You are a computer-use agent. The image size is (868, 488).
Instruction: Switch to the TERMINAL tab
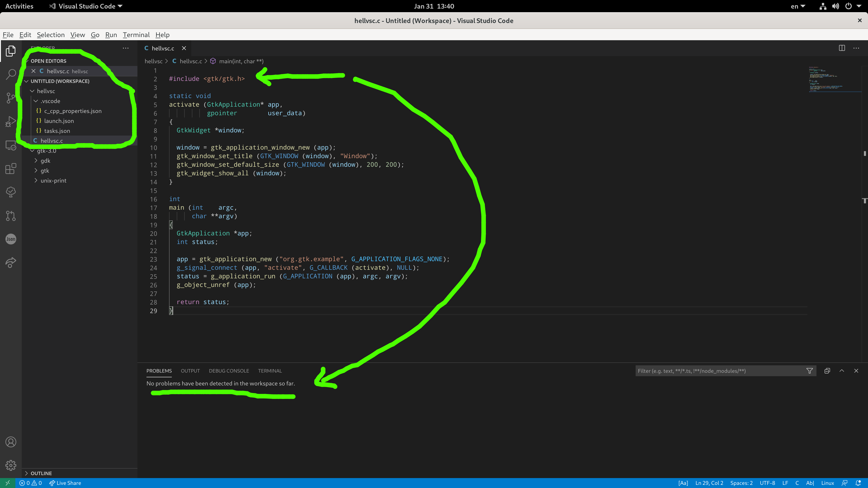270,371
